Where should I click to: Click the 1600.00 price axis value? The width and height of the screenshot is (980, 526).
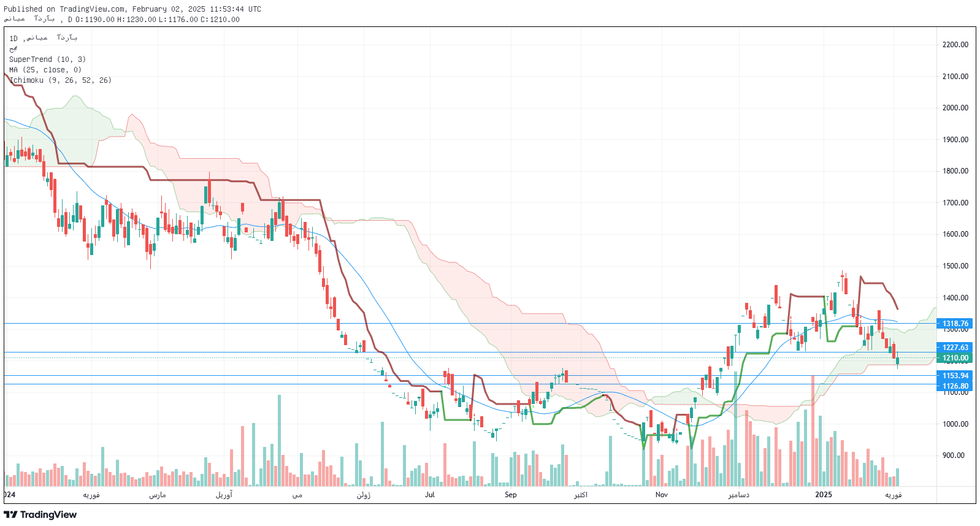pos(955,234)
